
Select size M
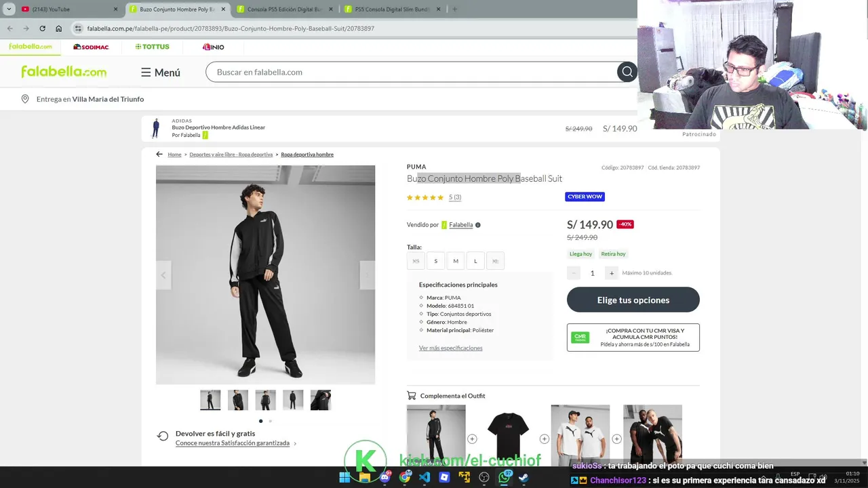tap(456, 261)
